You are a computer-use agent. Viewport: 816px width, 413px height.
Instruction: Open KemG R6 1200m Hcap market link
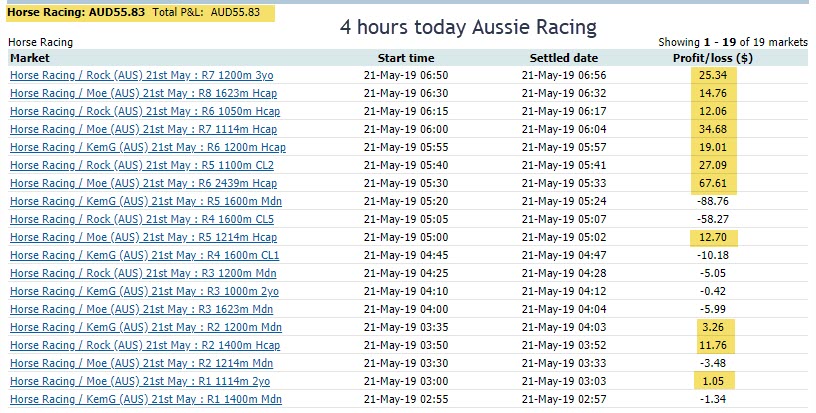148,147
